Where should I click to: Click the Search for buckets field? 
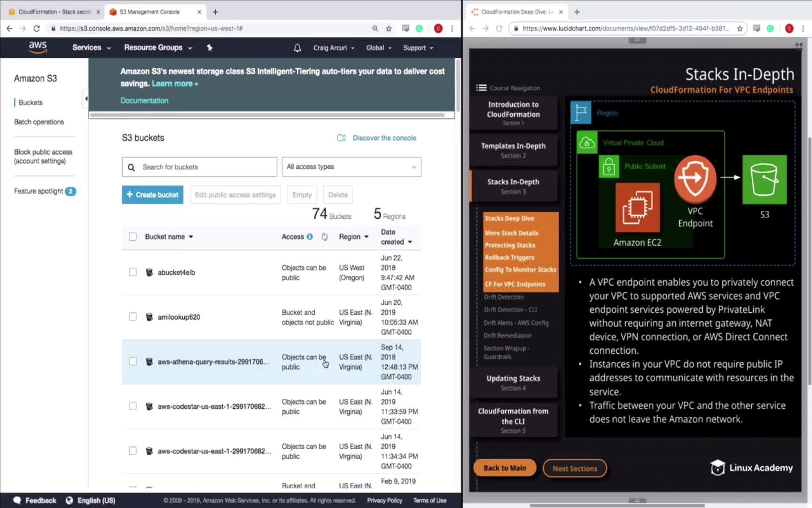[x=199, y=167]
